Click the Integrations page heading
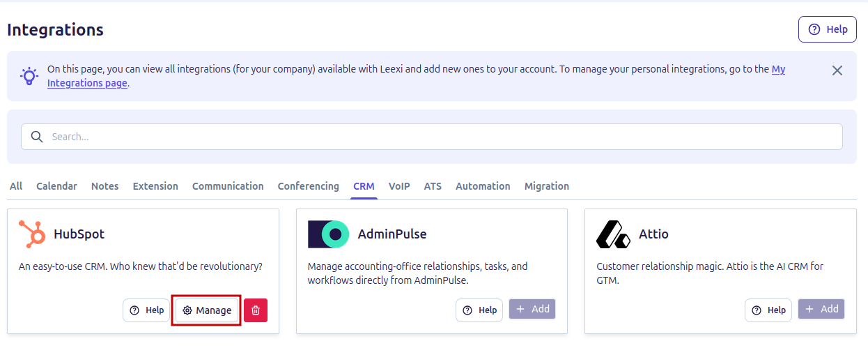Image resolution: width=868 pixels, height=348 pixels. [55, 30]
